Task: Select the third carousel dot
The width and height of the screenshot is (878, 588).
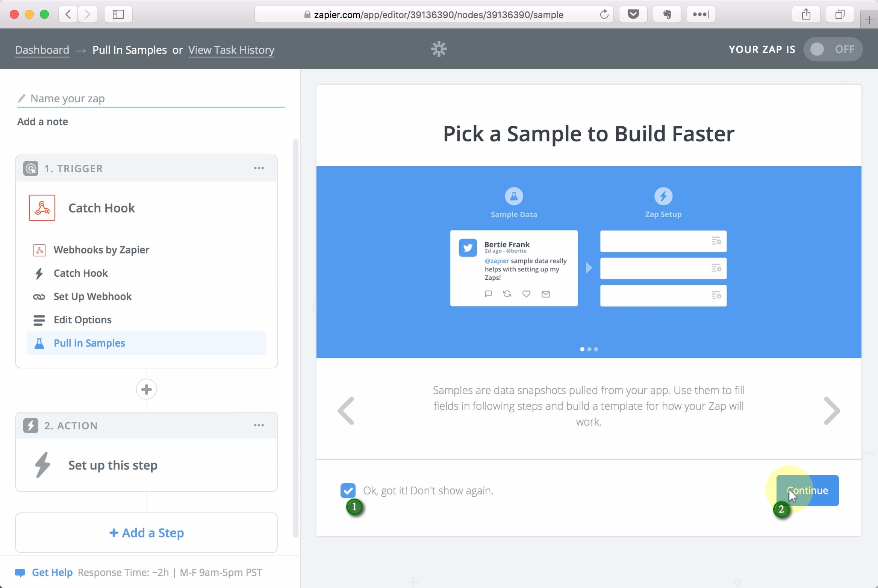Action: tap(596, 349)
